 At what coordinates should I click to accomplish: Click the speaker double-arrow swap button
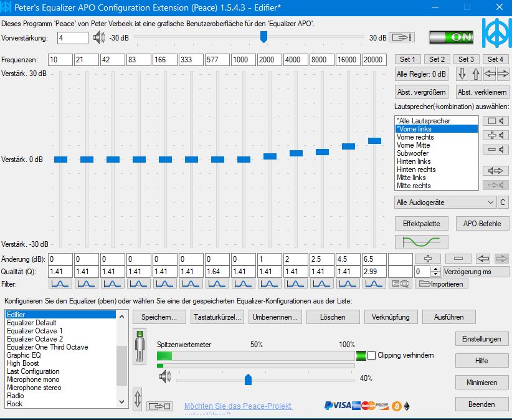(496, 171)
